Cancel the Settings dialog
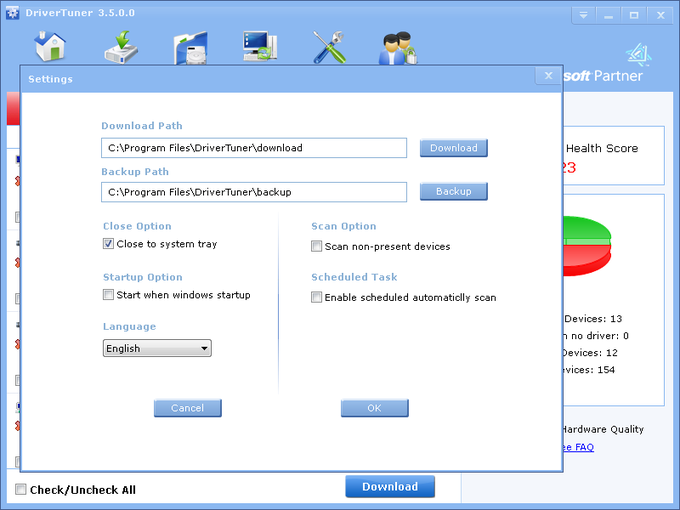 tap(187, 408)
